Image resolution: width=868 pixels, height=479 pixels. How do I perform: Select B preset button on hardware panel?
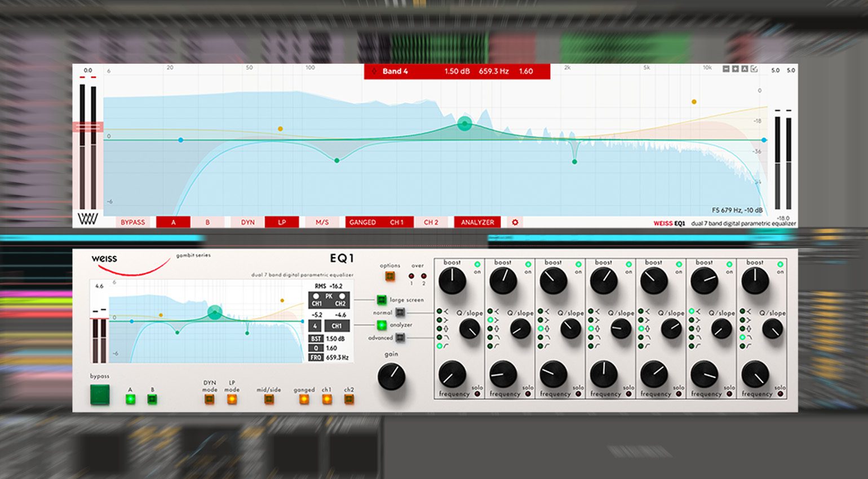click(152, 399)
